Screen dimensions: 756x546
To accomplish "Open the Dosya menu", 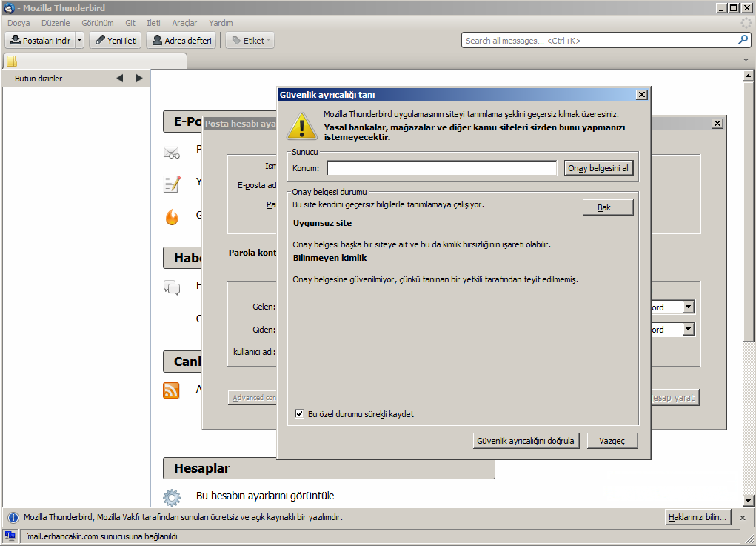I will pyautogui.click(x=19, y=23).
